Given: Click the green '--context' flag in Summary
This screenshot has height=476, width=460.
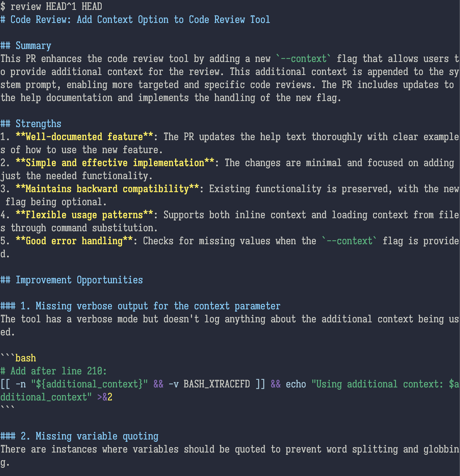Looking at the screenshot, I should pyautogui.click(x=303, y=59).
